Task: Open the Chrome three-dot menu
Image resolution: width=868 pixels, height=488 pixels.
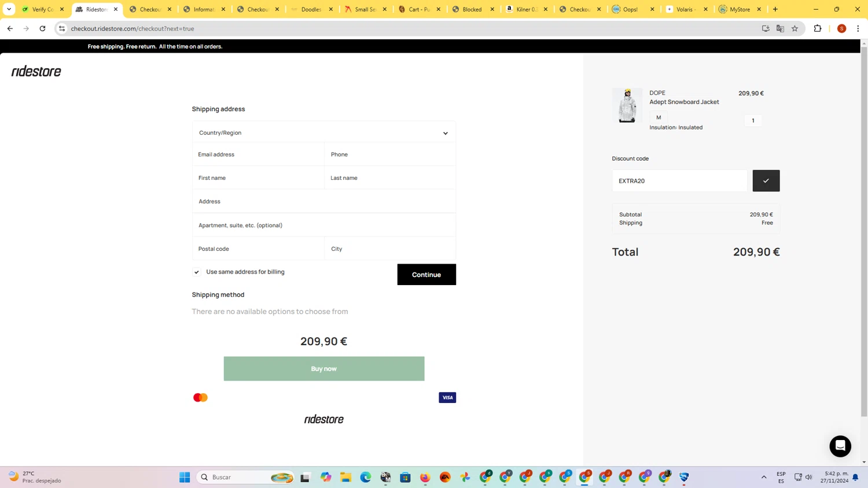Action: (858, 28)
